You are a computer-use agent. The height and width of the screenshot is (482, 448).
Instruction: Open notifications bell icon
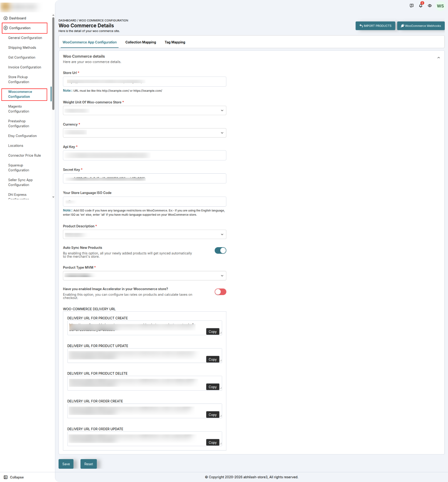tap(421, 6)
